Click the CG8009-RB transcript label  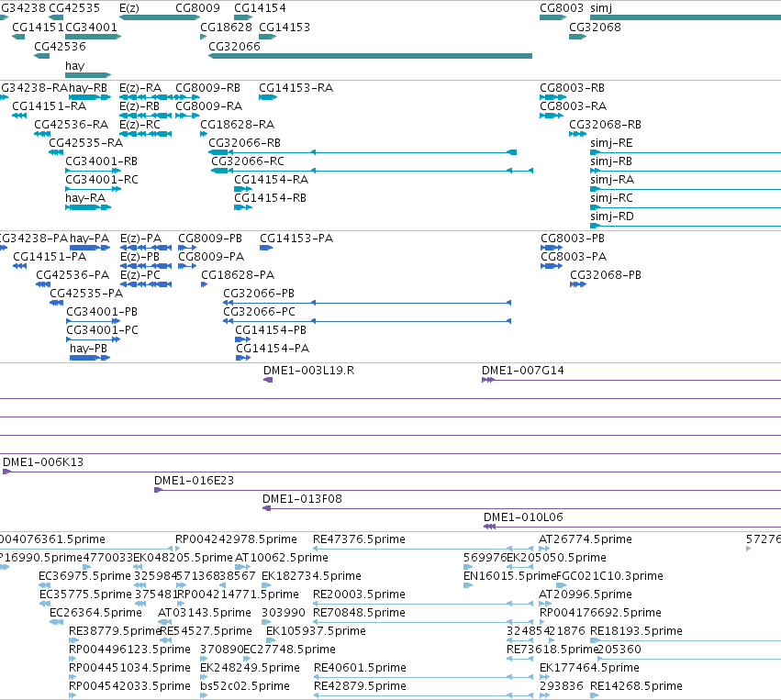click(207, 88)
